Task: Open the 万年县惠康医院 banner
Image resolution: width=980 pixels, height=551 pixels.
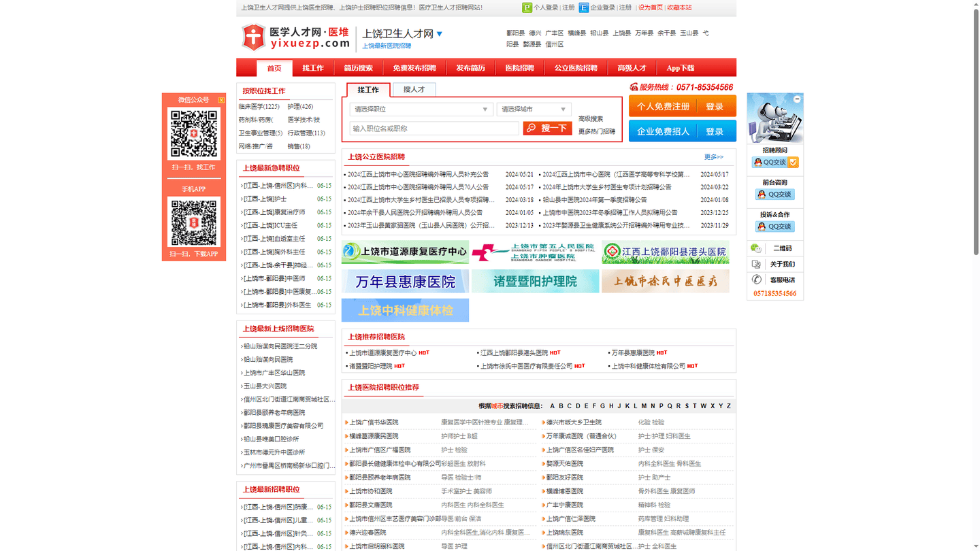Action: [x=406, y=282]
